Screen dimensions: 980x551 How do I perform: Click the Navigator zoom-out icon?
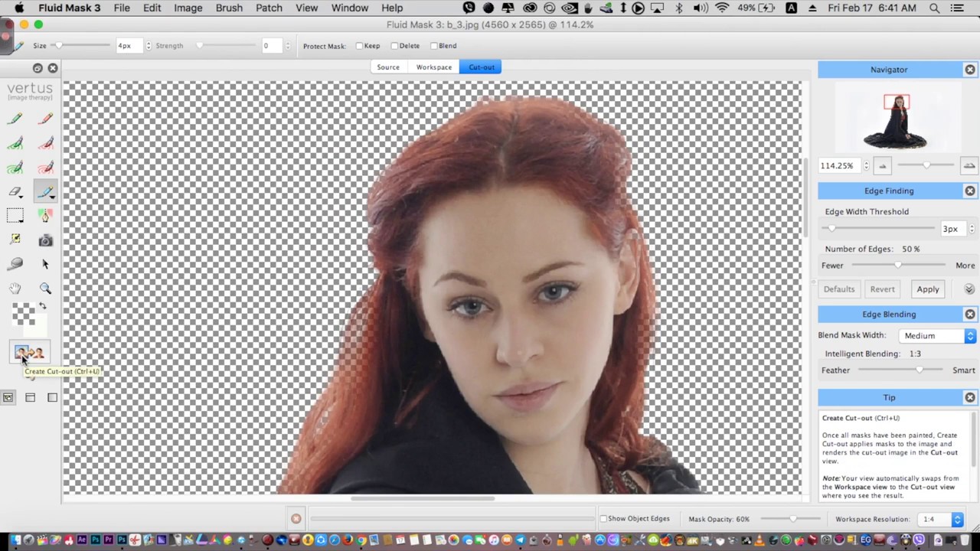tap(882, 165)
